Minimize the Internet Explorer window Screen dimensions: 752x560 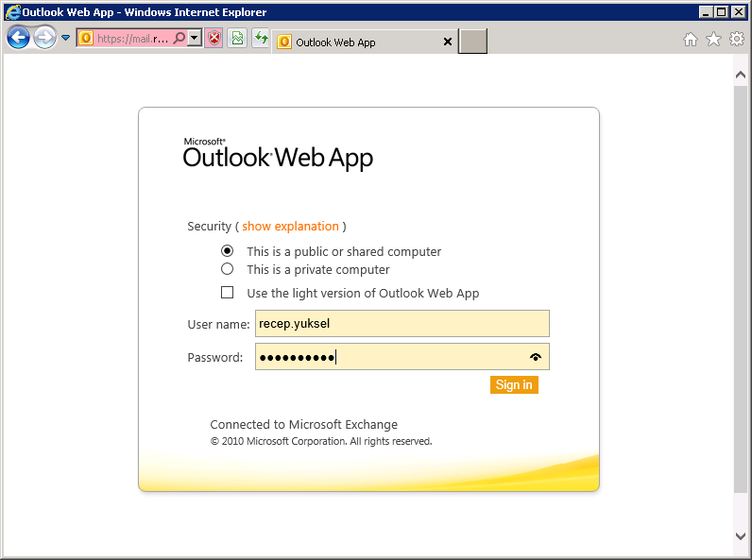pyautogui.click(x=705, y=12)
